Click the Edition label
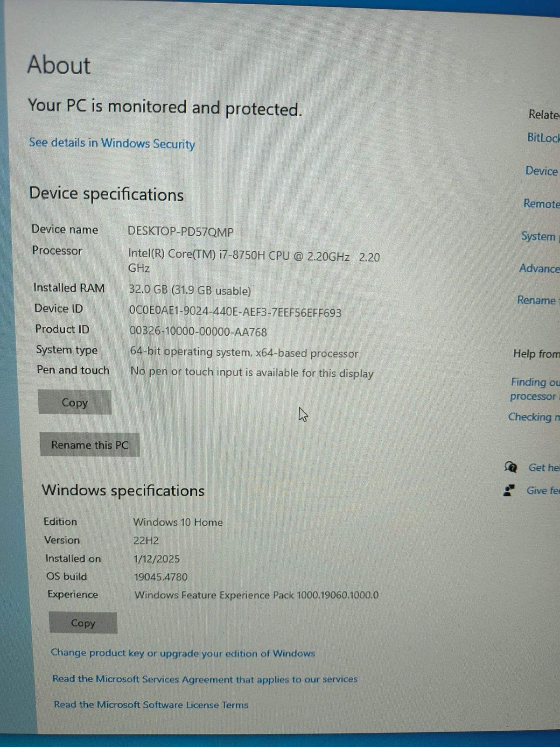Viewport: 560px width, 747px height. pos(60,521)
